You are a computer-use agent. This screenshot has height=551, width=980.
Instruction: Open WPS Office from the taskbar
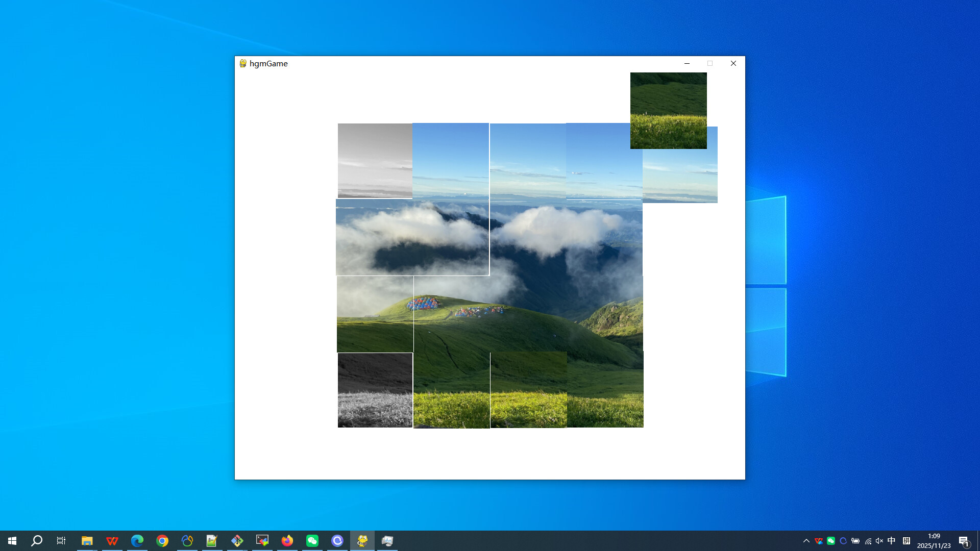(112, 540)
